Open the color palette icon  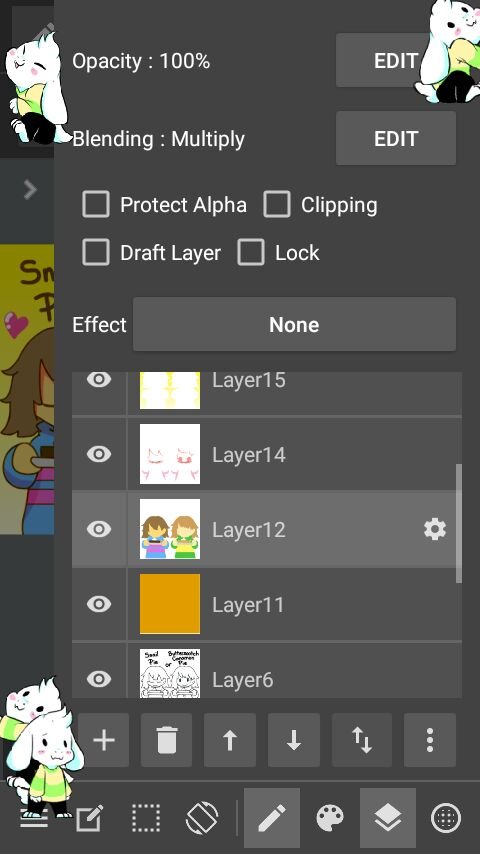[330, 818]
